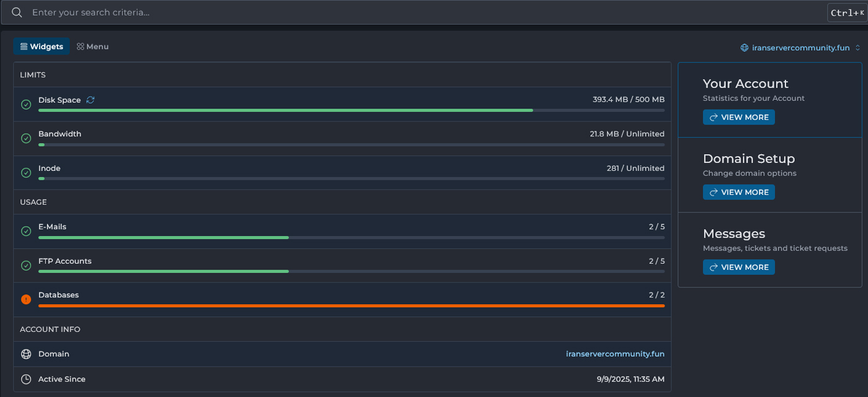Click the green check icon beside Bandwidth
This screenshot has height=397, width=868.
pos(26,138)
